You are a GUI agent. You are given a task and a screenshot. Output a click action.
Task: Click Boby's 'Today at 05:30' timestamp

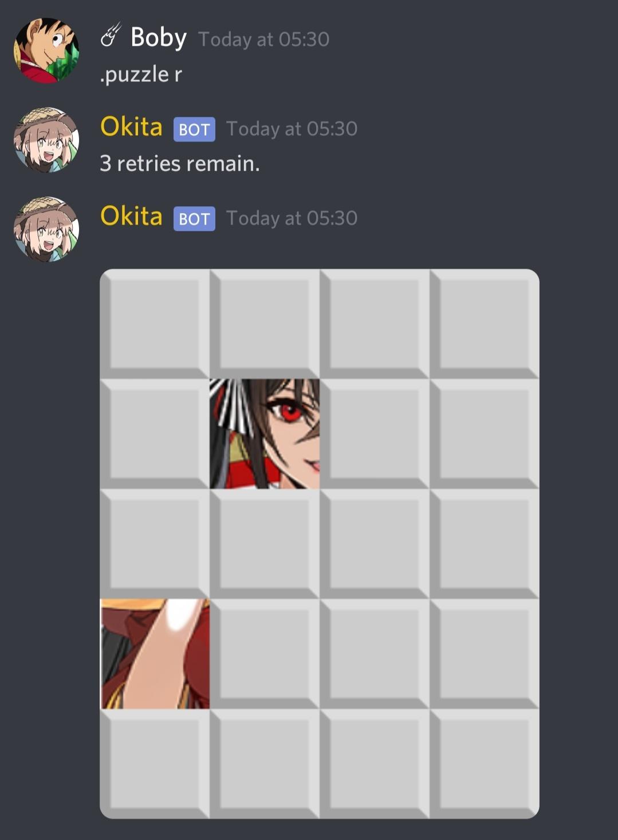(x=263, y=40)
